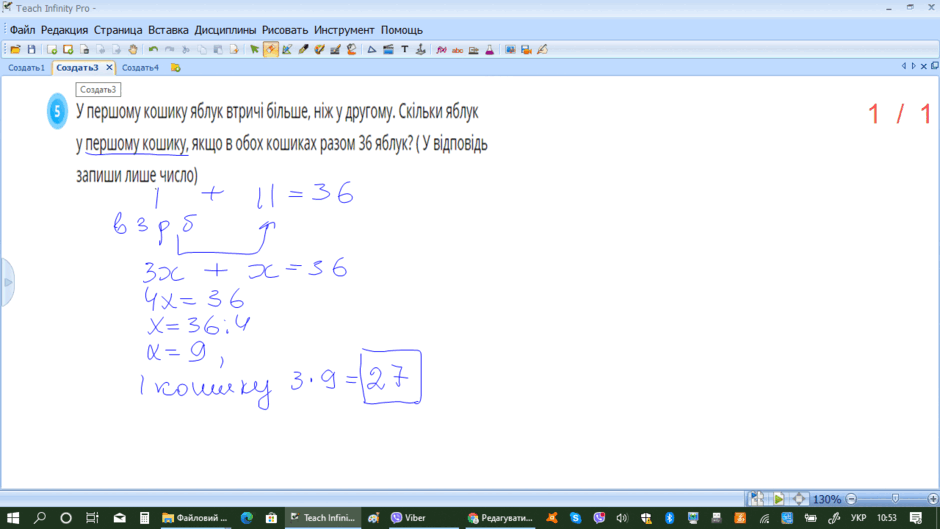The image size is (940, 529).
Task: Click the four-arrow fit page icon
Action: coord(799,498)
